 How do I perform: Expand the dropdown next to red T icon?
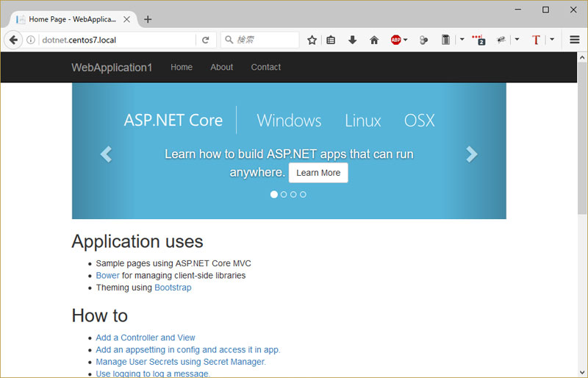tap(552, 39)
